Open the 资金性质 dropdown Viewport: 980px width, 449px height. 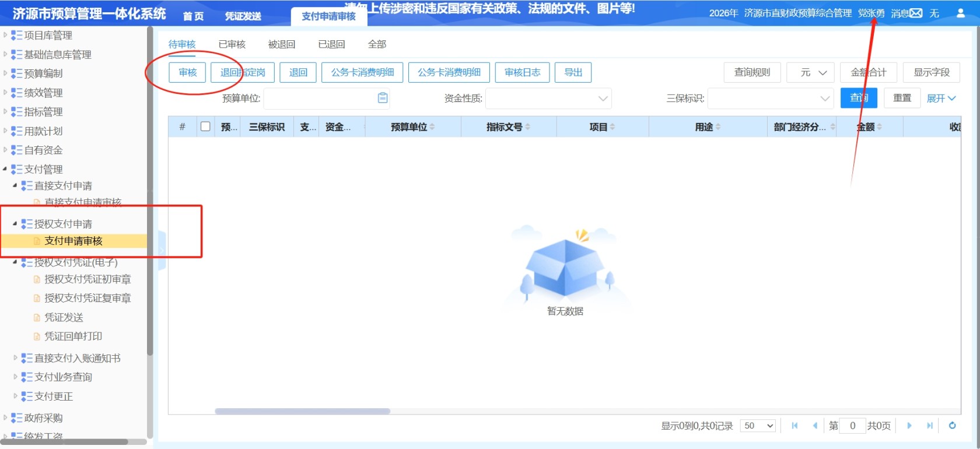548,99
